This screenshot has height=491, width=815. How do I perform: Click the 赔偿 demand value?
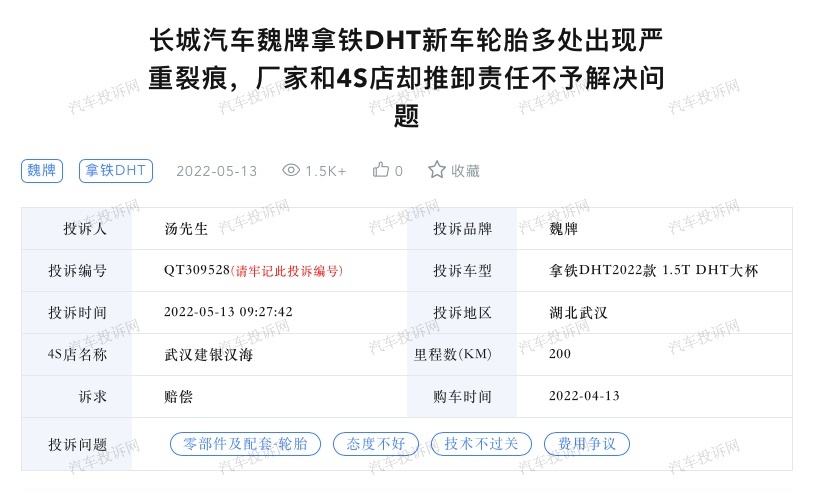(x=179, y=397)
